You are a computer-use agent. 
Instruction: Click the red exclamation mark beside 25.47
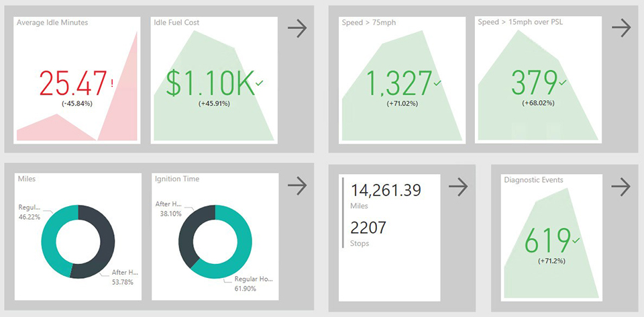pyautogui.click(x=111, y=83)
